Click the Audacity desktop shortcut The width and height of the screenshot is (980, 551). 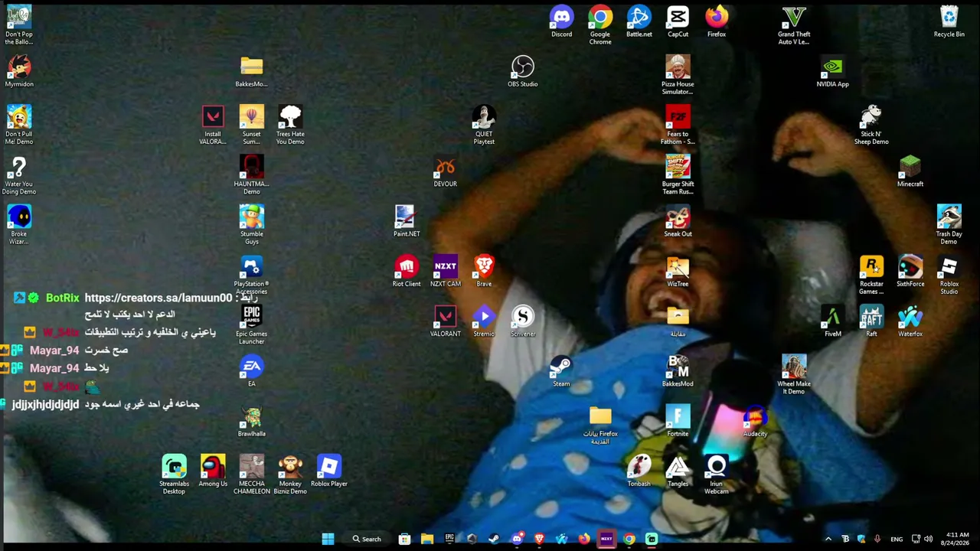coord(755,421)
